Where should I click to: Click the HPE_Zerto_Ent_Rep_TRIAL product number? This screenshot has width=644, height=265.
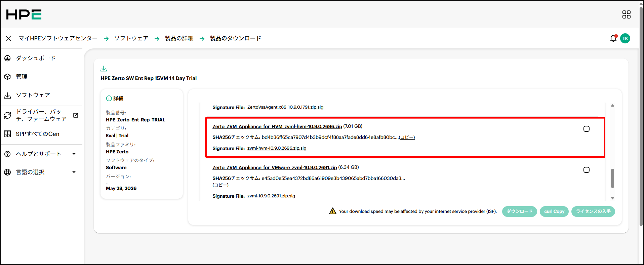pos(135,120)
